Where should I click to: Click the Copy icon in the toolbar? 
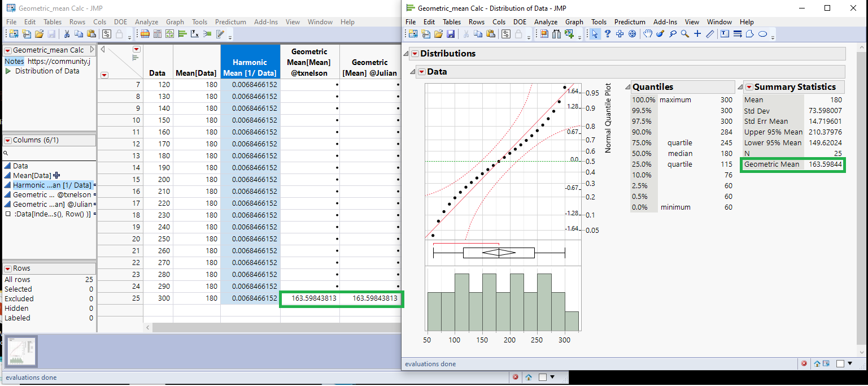478,34
